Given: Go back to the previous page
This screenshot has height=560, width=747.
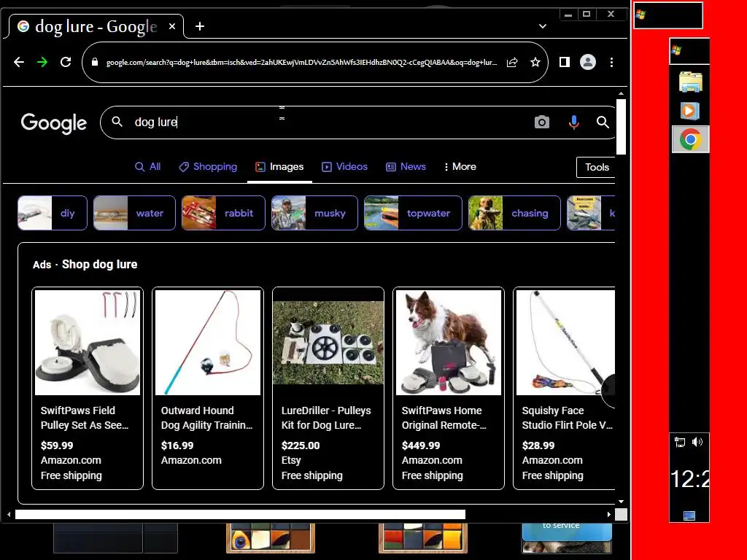Looking at the screenshot, I should pos(19,62).
